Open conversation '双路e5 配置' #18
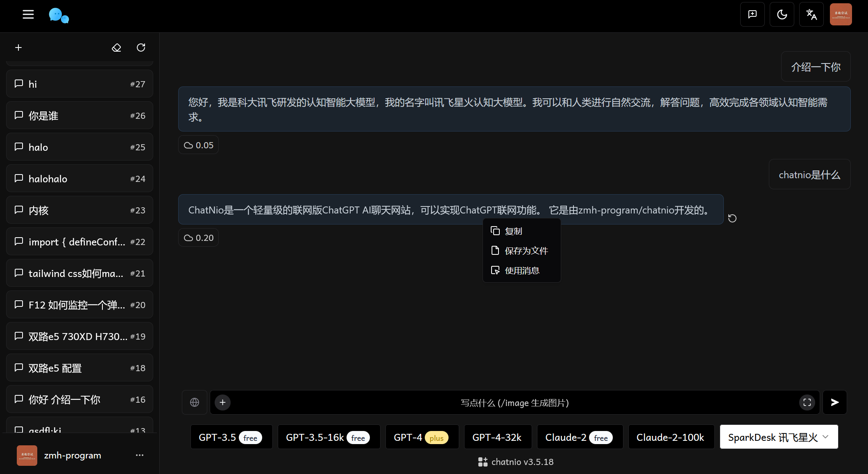Viewport: 868px width, 474px height. point(79,368)
